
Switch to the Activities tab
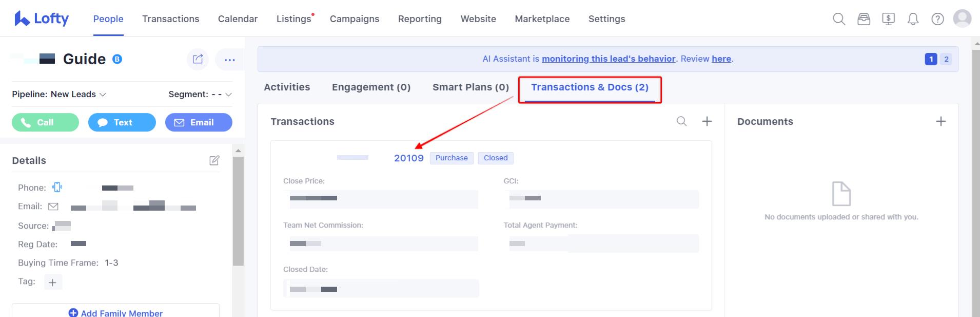click(287, 87)
